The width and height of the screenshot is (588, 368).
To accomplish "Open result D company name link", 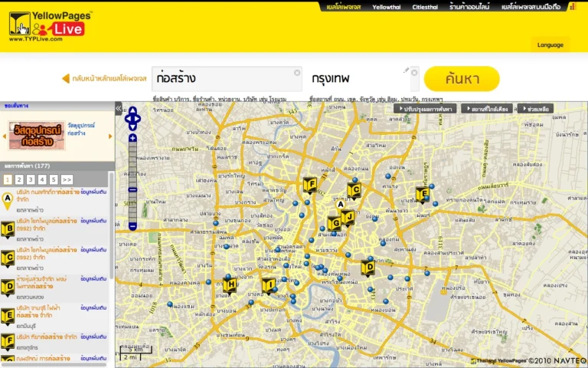I will click(x=41, y=282).
